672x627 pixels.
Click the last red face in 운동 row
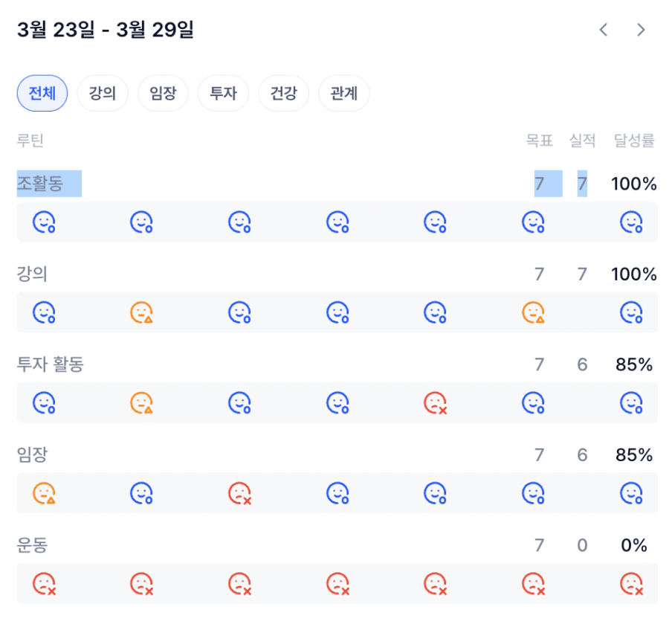pyautogui.click(x=631, y=584)
